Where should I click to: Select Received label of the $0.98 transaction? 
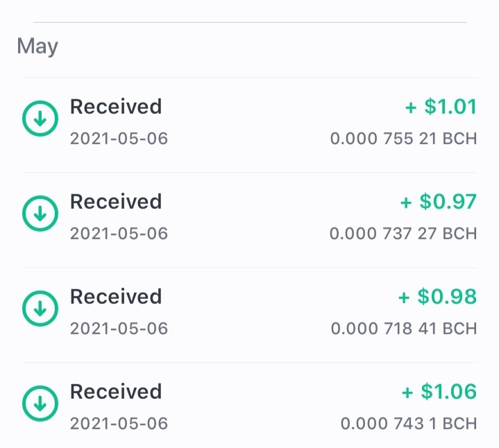click(116, 296)
